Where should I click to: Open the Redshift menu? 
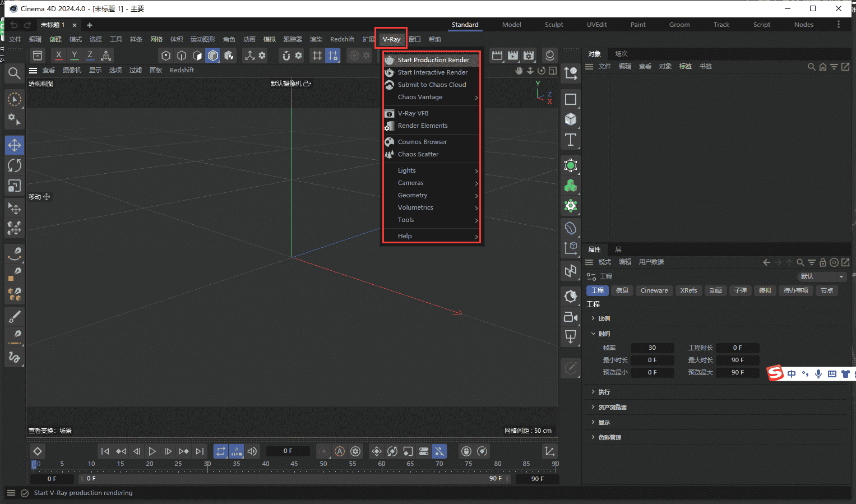(342, 39)
